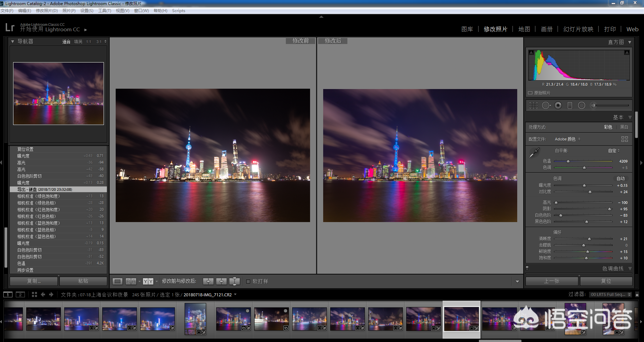Collapse the 导航器 navigator panel
This screenshot has width=644, height=342.
click(12, 42)
